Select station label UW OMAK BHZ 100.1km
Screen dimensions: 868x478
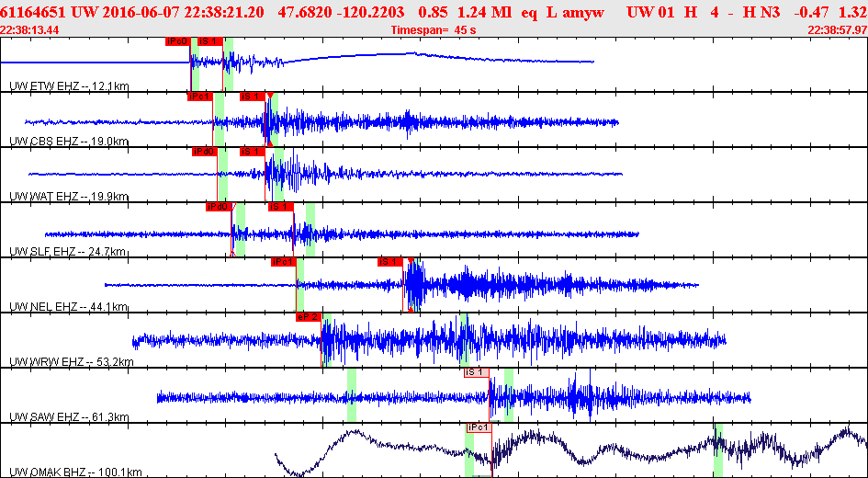76,472
